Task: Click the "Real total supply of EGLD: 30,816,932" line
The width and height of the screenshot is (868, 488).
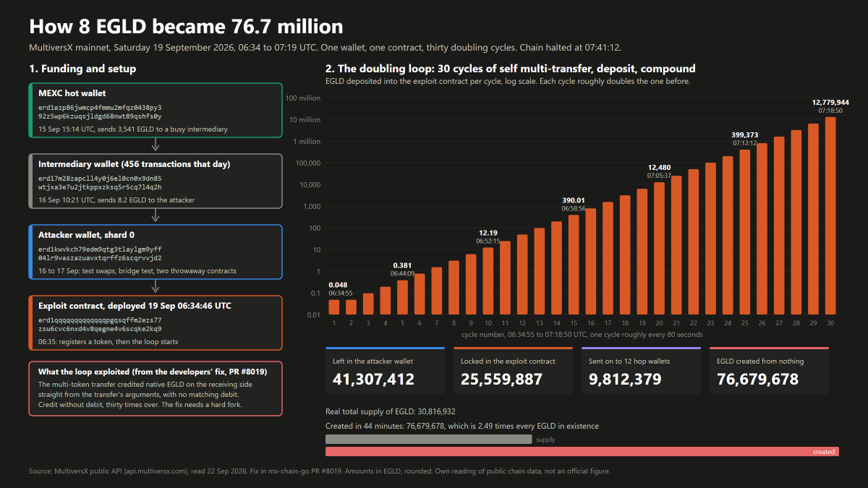Action: [391, 411]
